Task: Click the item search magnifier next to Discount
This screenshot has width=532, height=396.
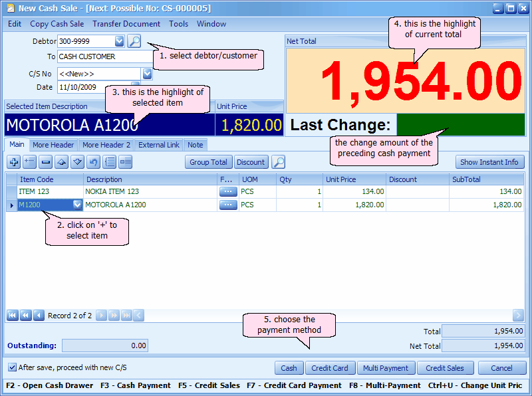Action: (279, 162)
